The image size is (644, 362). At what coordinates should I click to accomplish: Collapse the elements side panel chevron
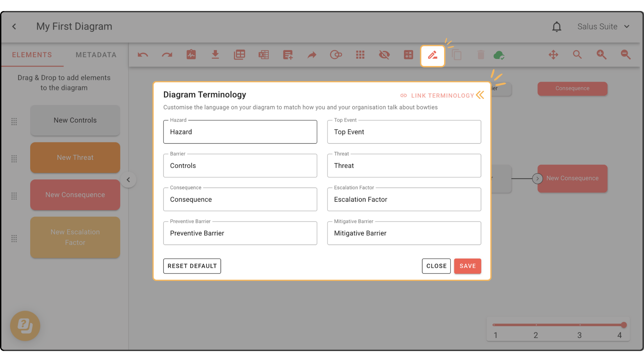coord(128,180)
